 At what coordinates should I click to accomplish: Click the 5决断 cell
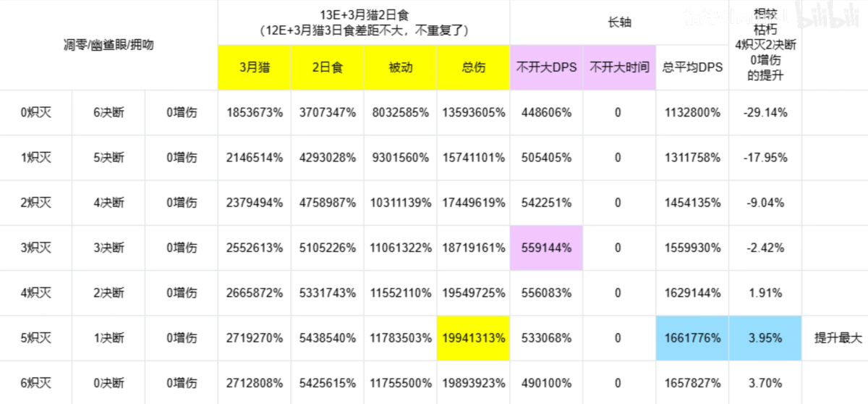click(x=109, y=158)
